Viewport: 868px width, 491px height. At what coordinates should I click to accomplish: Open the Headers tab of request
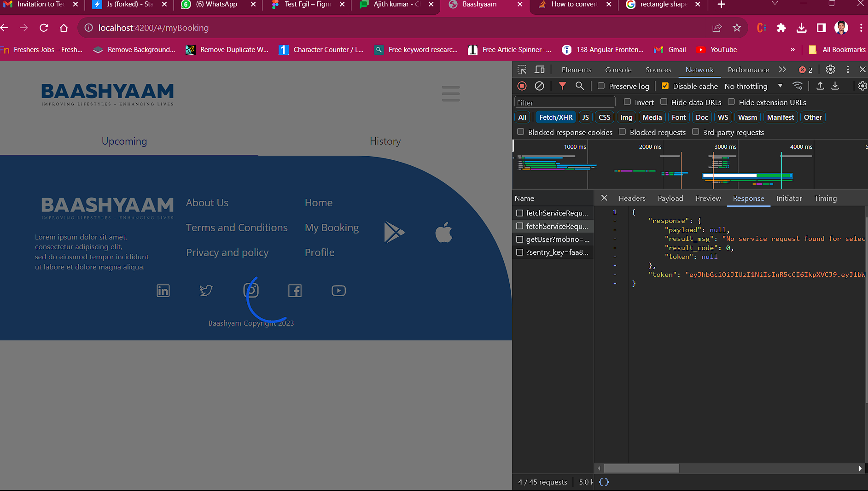pos(632,198)
